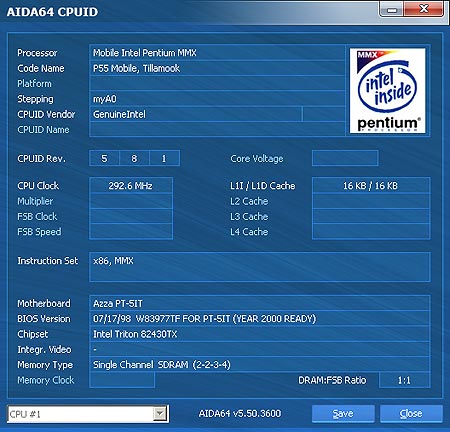The image size is (450, 432).
Task: Click the 'AIDA64 v5.50.3600' version text
Action: (x=240, y=414)
